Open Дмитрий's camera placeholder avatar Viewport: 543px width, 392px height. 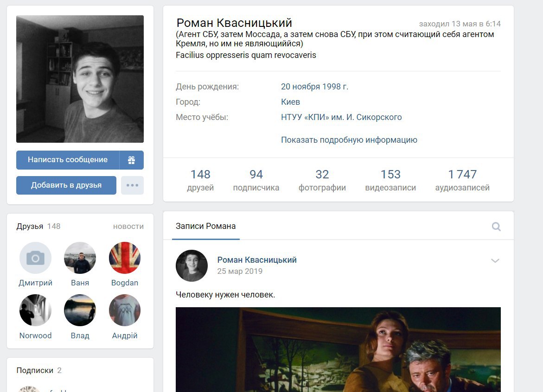click(35, 258)
